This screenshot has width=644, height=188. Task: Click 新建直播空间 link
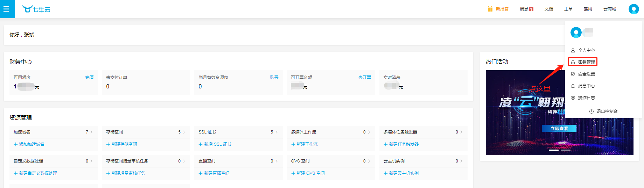pos(214,173)
